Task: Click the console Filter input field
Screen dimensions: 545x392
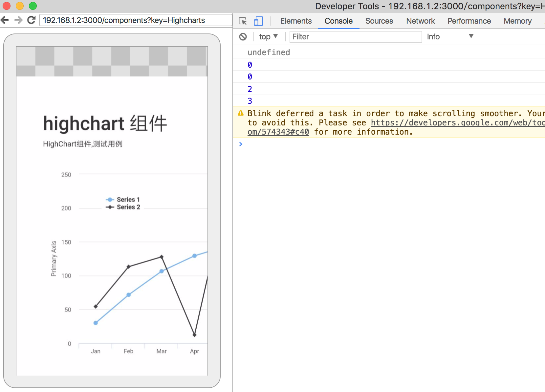Action: [x=356, y=37]
